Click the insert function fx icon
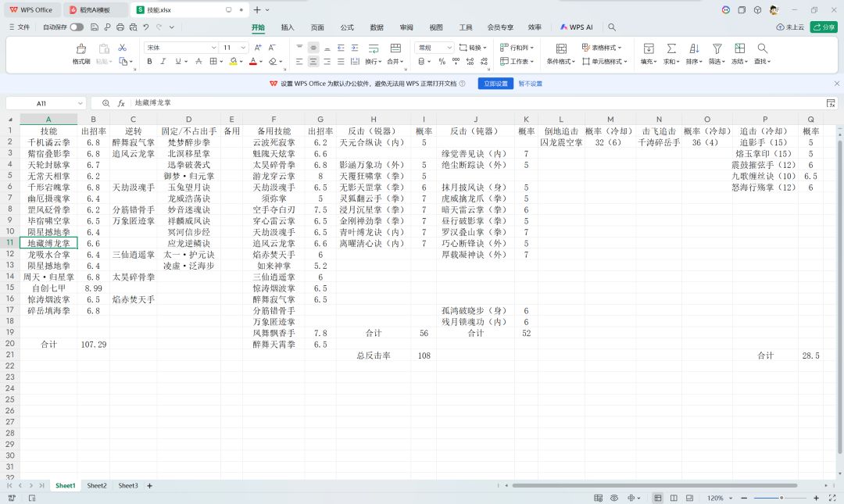Viewport: 844px width, 504px height. pyautogui.click(x=122, y=103)
